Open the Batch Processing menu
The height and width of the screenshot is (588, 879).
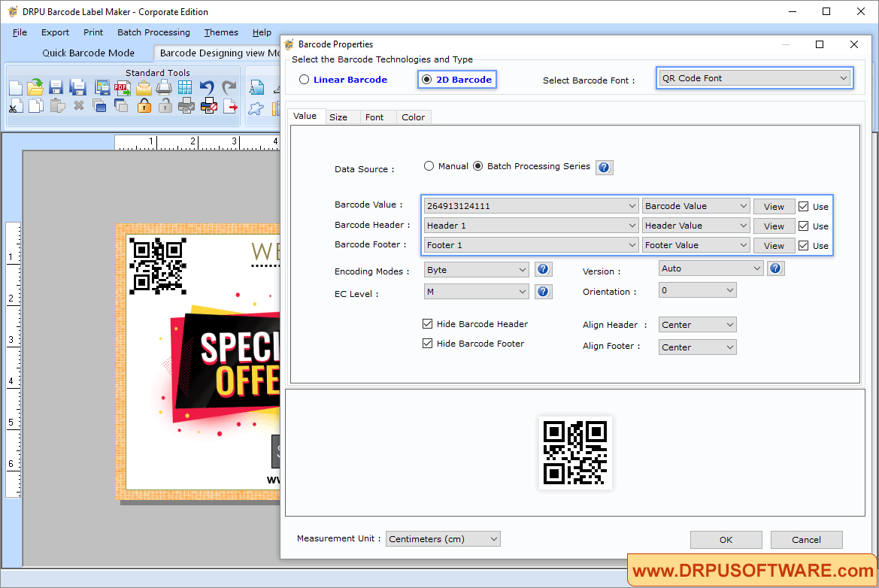click(153, 32)
